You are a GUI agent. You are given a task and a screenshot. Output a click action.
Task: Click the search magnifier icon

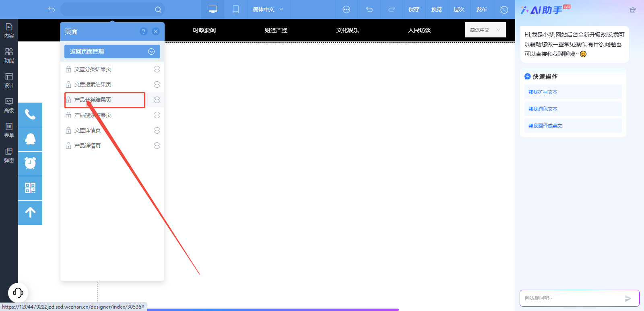click(158, 10)
